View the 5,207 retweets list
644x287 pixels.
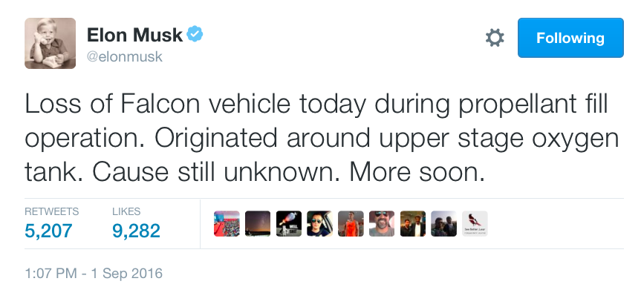click(x=48, y=231)
